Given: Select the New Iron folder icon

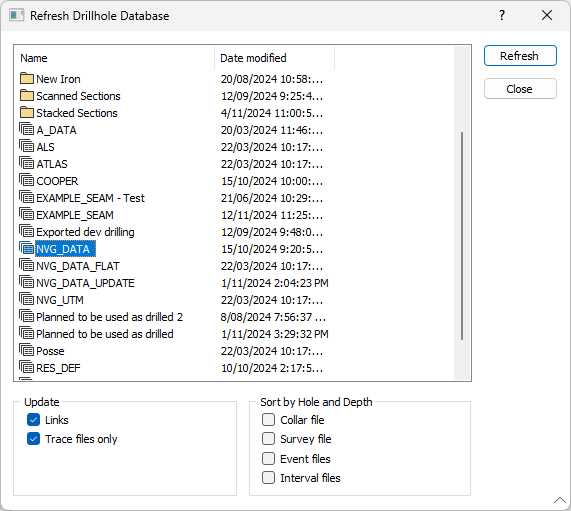Looking at the screenshot, I should coord(27,78).
